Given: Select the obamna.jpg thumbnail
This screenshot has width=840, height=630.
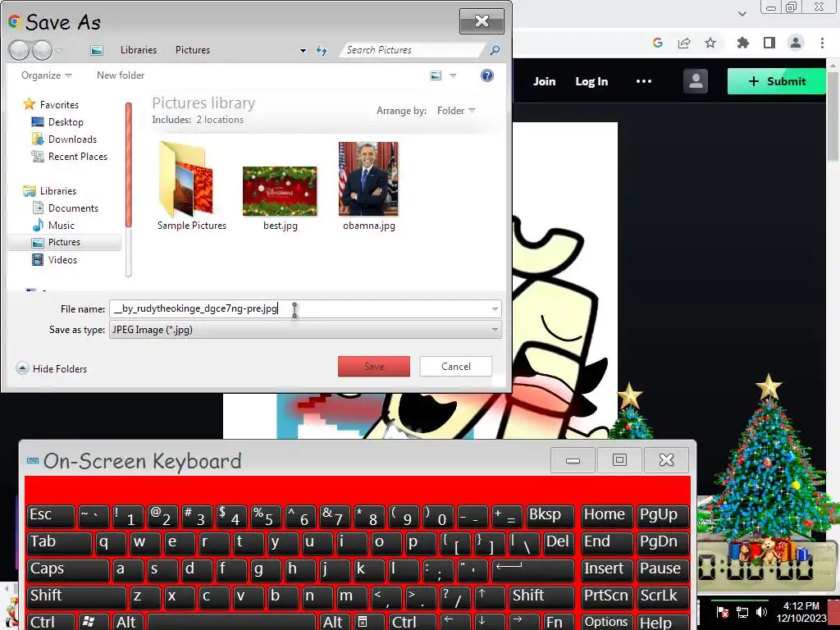Looking at the screenshot, I should click(368, 186).
